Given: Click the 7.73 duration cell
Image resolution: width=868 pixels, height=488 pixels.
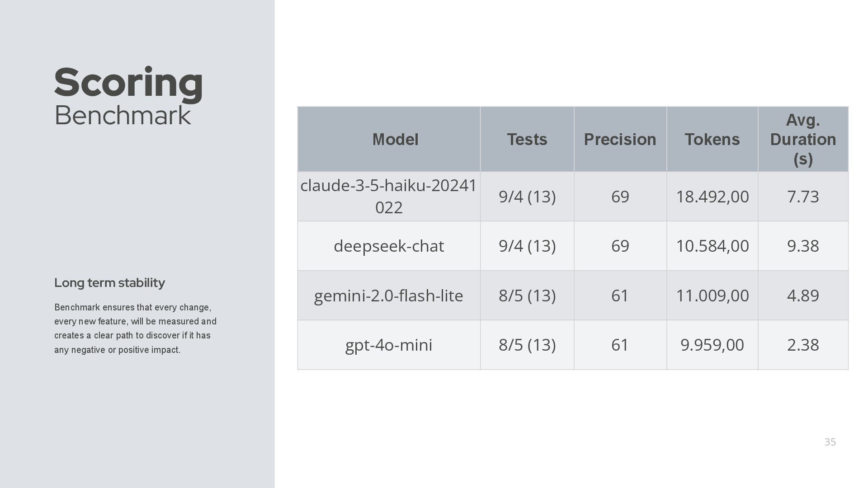Looking at the screenshot, I should 803,197.
